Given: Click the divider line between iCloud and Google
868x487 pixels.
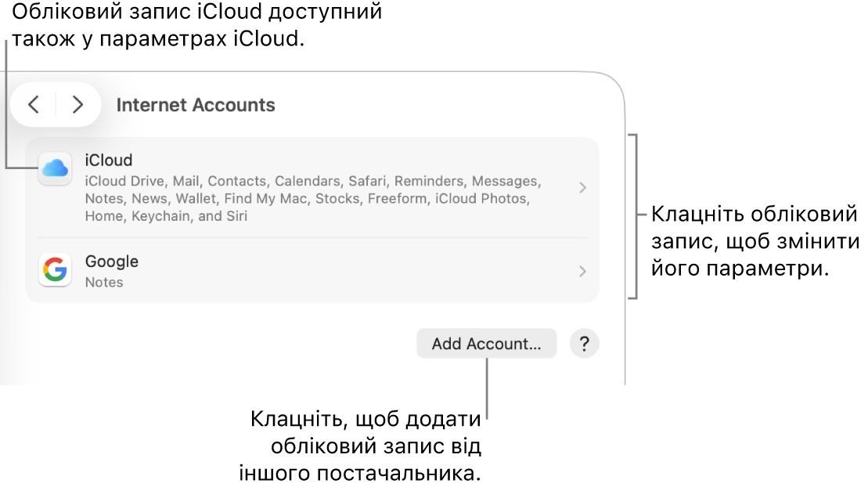Looking at the screenshot, I should 312,238.
